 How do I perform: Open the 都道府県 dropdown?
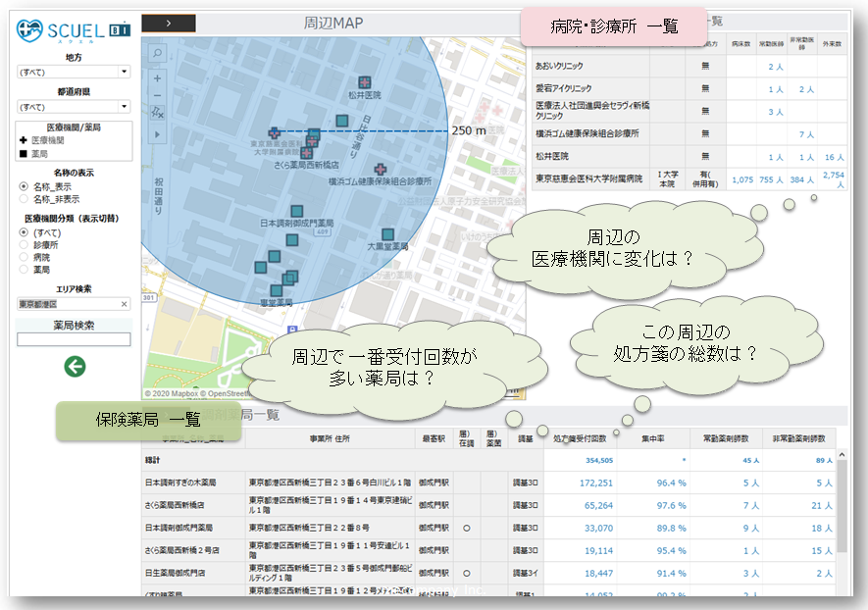coord(75,106)
